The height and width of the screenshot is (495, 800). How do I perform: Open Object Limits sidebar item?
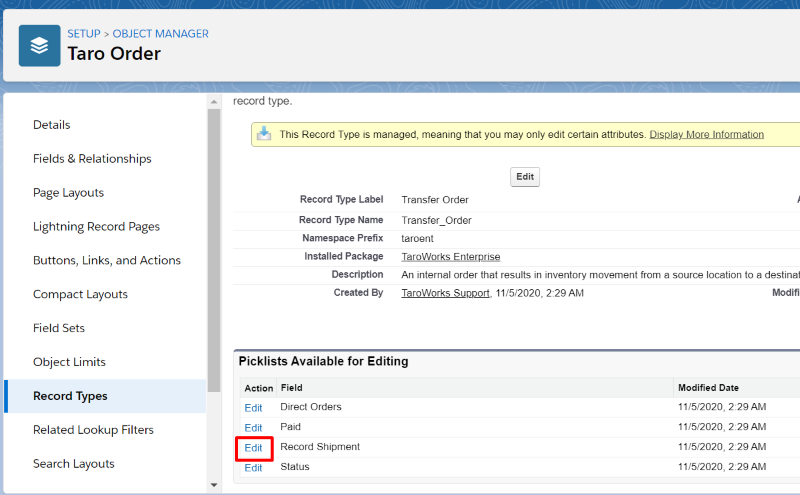click(x=69, y=362)
